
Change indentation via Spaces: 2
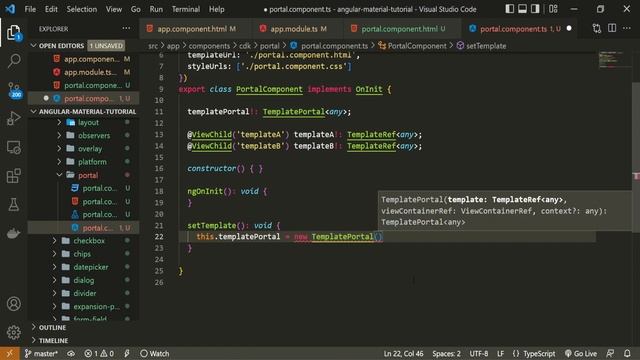pyautogui.click(x=446, y=353)
